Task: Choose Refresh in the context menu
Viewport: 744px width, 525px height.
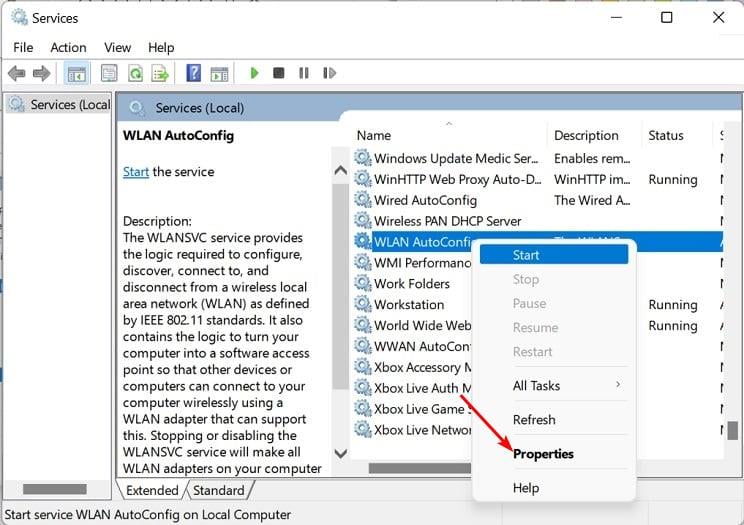Action: click(534, 419)
